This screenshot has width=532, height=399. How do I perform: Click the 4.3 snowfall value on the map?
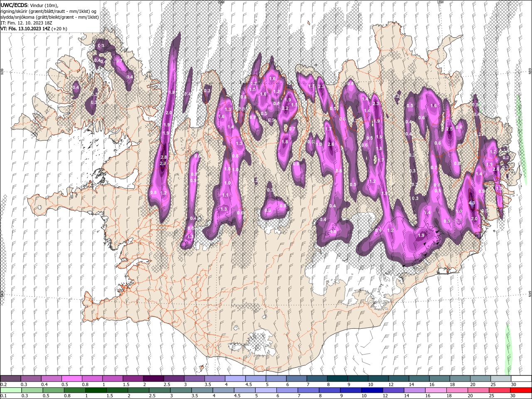(472, 203)
